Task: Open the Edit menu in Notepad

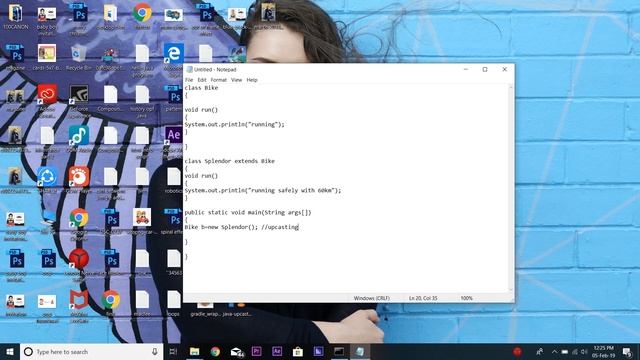Action: click(x=202, y=80)
